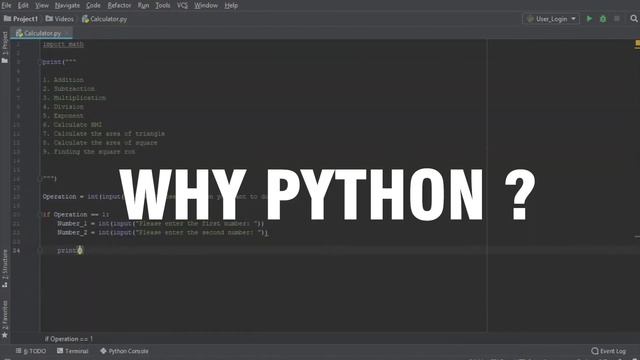Open the Tools menu

click(x=162, y=5)
